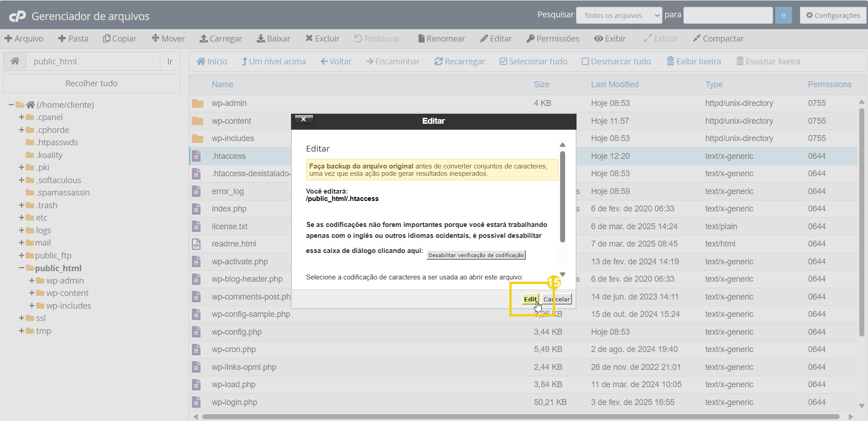
Task: Open the Permissões toolbar option
Action: (553, 39)
